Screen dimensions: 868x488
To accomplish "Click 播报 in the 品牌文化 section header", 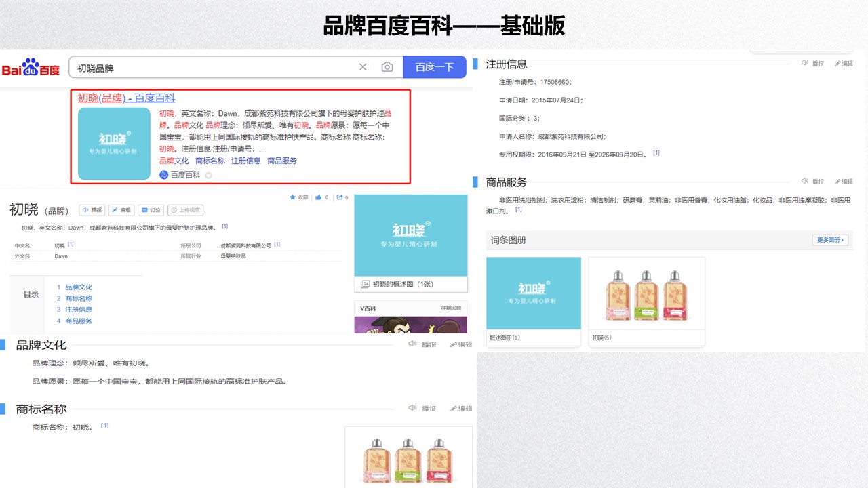I will (423, 344).
